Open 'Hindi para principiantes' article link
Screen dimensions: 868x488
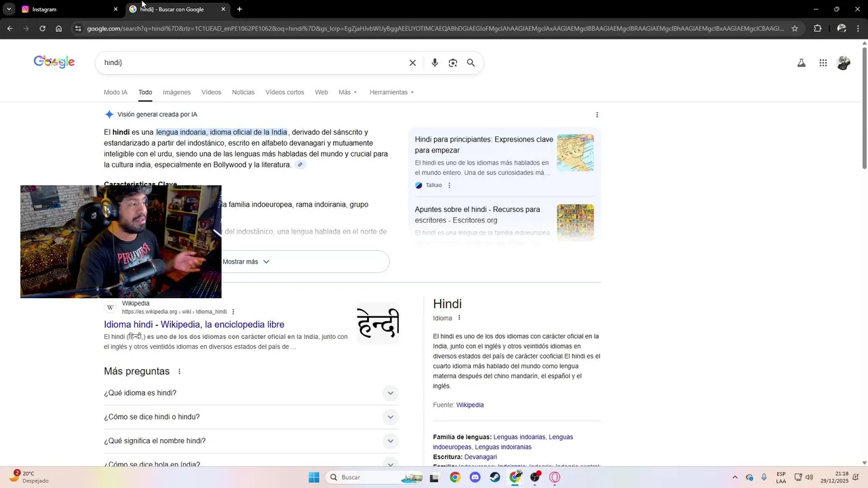(x=484, y=145)
